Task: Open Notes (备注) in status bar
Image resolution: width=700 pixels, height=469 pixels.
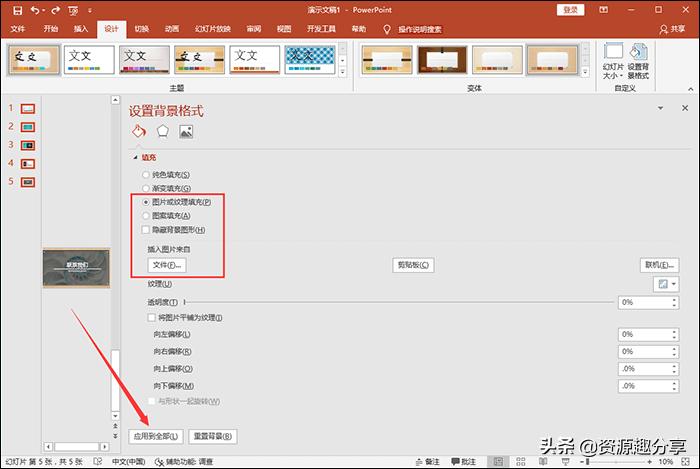Action: click(428, 461)
